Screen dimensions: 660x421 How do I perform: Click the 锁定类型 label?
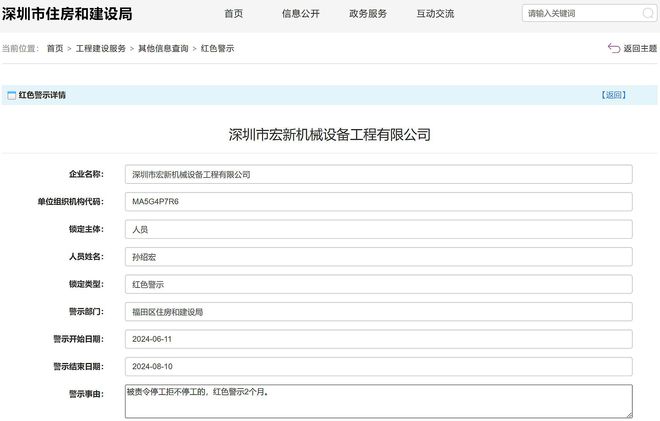86,284
